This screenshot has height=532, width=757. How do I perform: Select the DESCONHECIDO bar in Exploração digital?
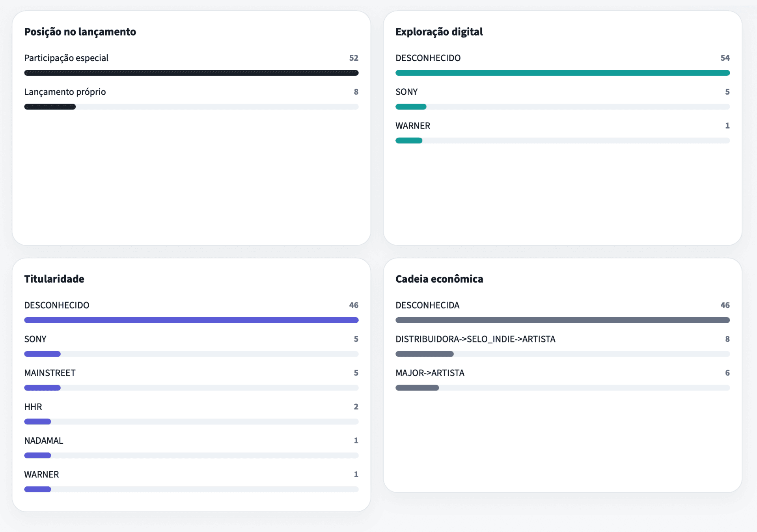click(562, 73)
